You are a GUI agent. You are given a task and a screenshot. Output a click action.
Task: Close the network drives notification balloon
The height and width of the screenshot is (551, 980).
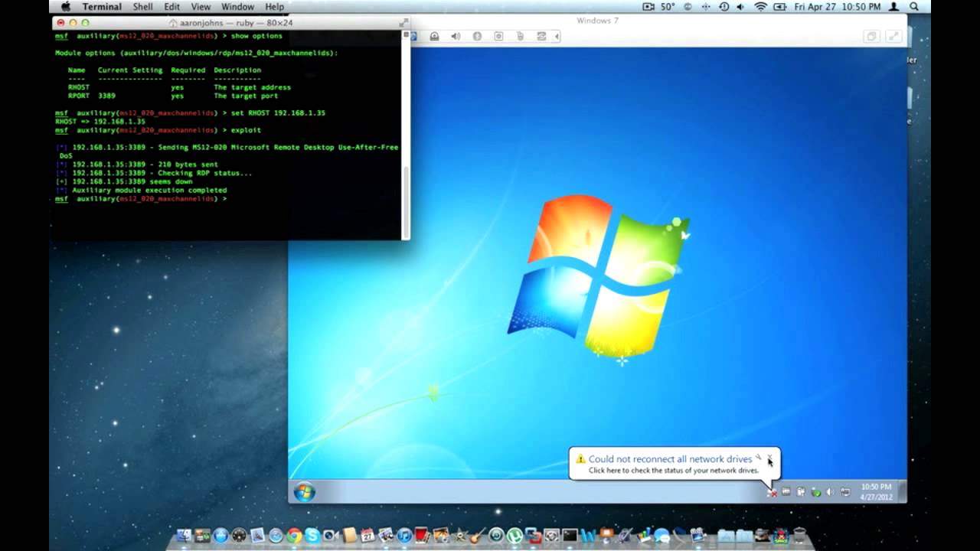(770, 458)
